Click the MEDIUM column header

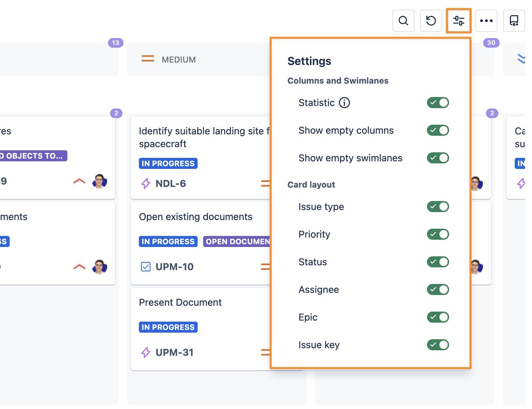178,60
